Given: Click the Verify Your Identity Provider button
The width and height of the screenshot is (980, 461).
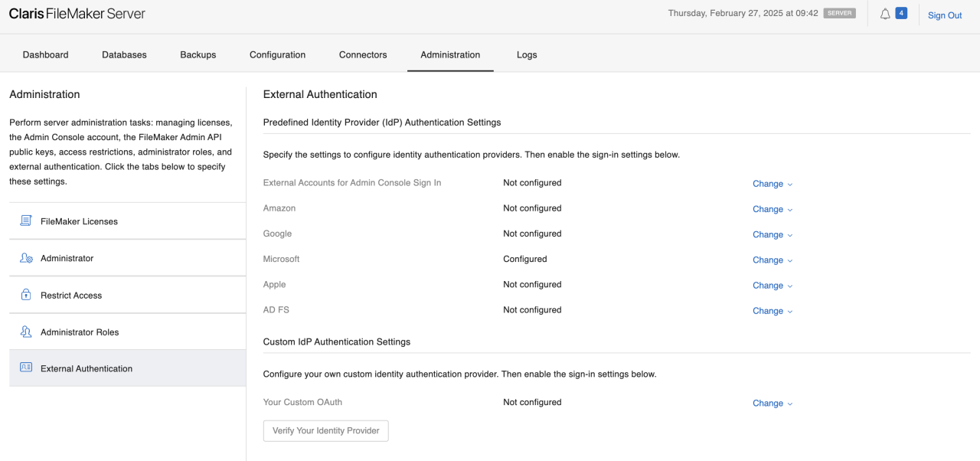Looking at the screenshot, I should click(325, 430).
